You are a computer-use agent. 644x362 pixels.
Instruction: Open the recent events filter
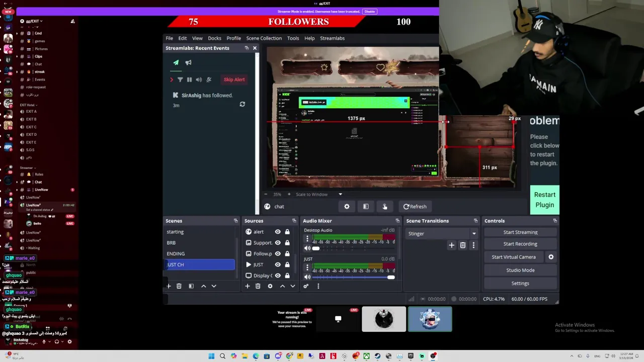[x=180, y=79]
